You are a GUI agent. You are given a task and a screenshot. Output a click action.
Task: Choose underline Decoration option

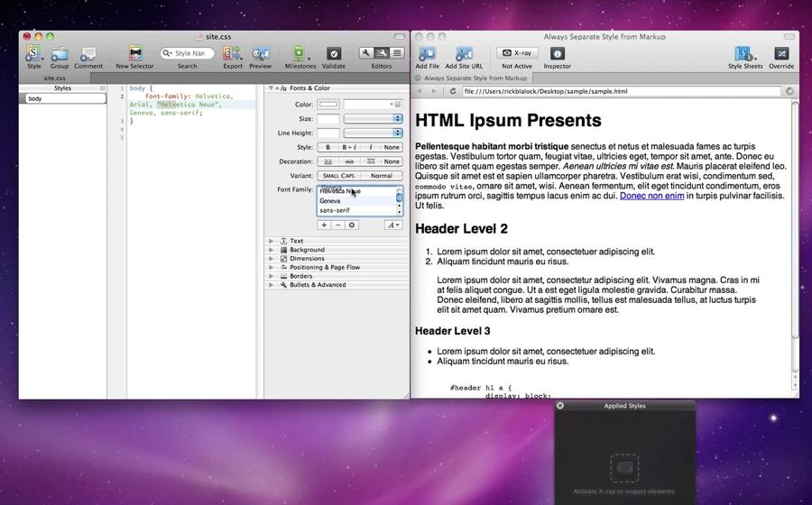point(328,161)
